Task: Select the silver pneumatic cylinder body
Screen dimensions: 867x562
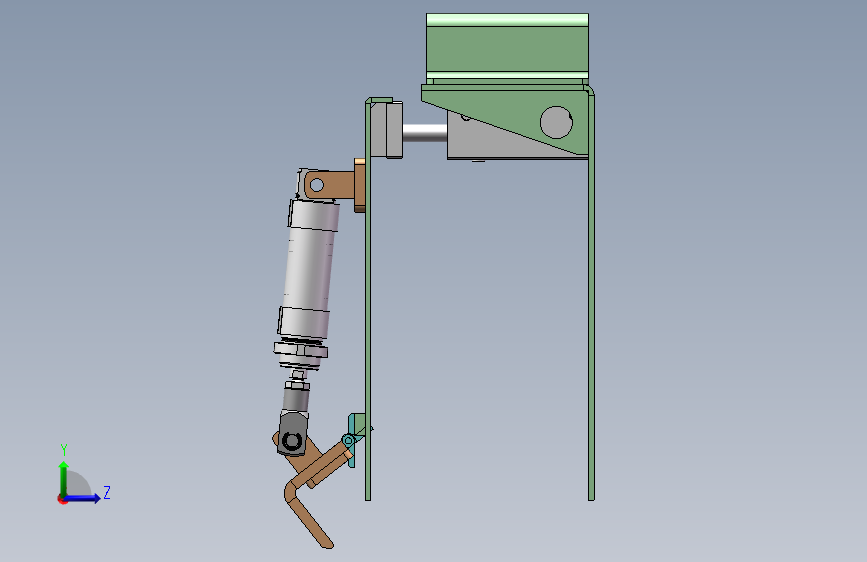Action: (309, 268)
